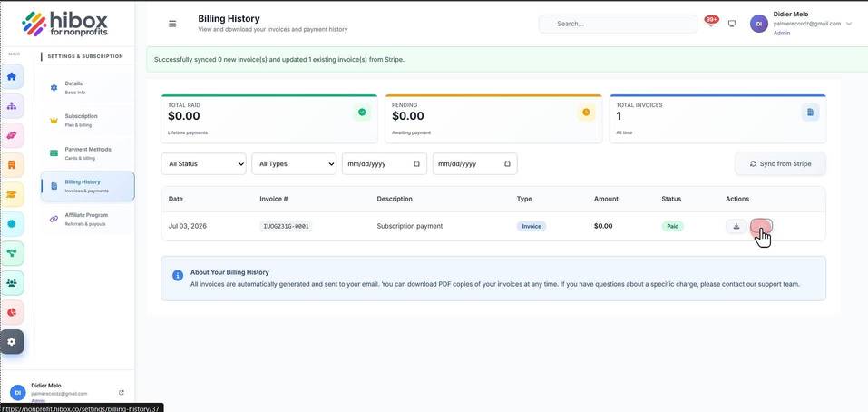Click the clock icon on Pending card
This screenshot has width=868, height=412.
click(586, 112)
